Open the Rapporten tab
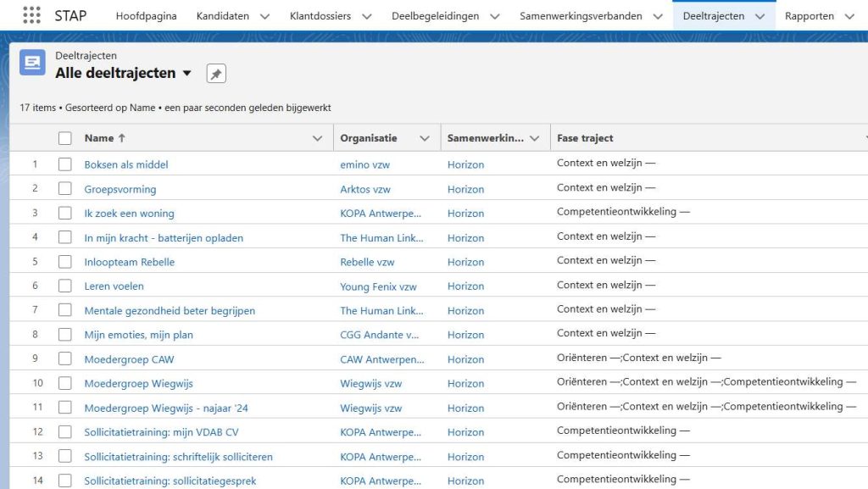868x489 pixels. pos(810,16)
